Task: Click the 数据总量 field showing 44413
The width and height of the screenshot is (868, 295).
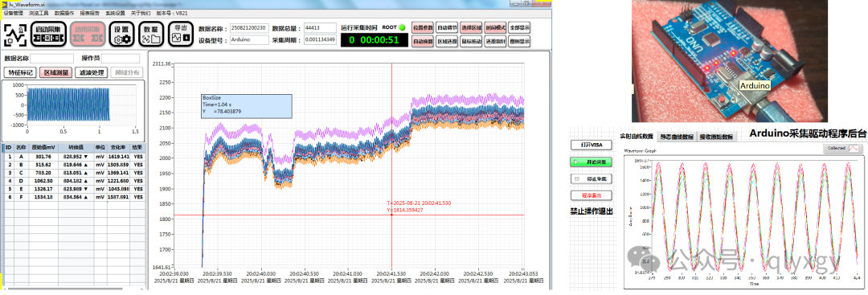Action: click(x=320, y=27)
